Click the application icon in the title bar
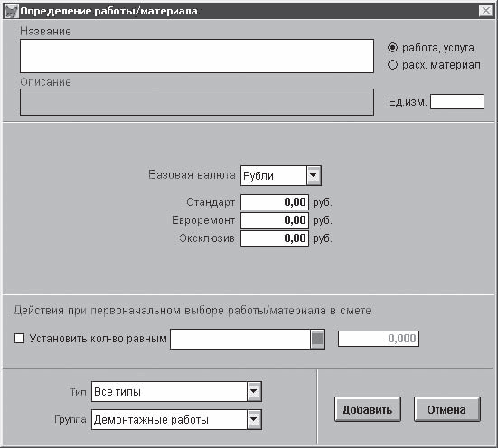This screenshot has width=498, height=448. coord(12,11)
